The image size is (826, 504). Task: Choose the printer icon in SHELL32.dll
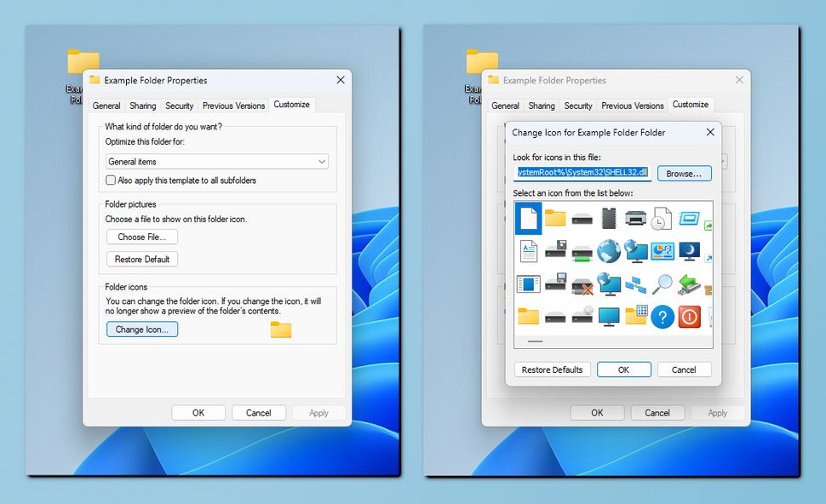coord(635,219)
